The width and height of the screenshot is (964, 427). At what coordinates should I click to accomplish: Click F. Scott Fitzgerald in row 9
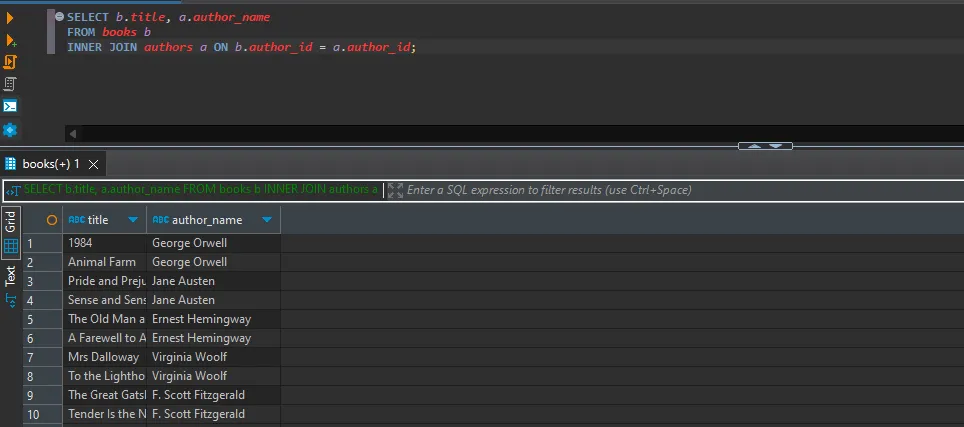213,395
